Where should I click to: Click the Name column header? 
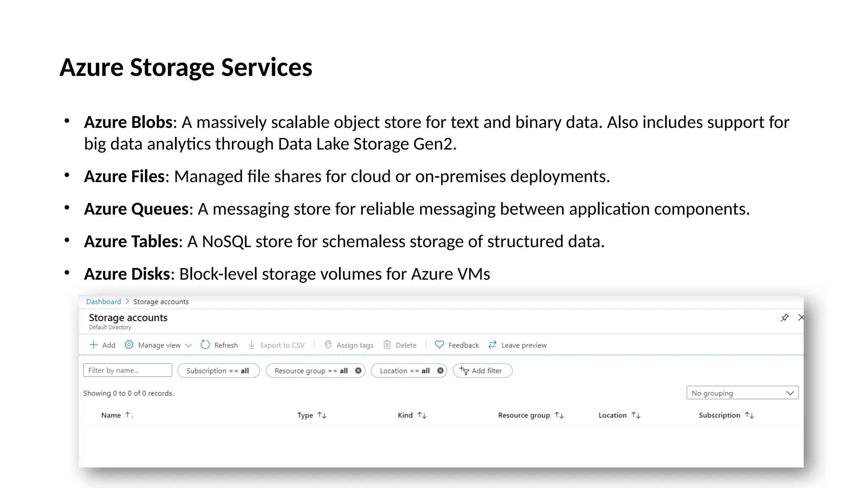[111, 415]
